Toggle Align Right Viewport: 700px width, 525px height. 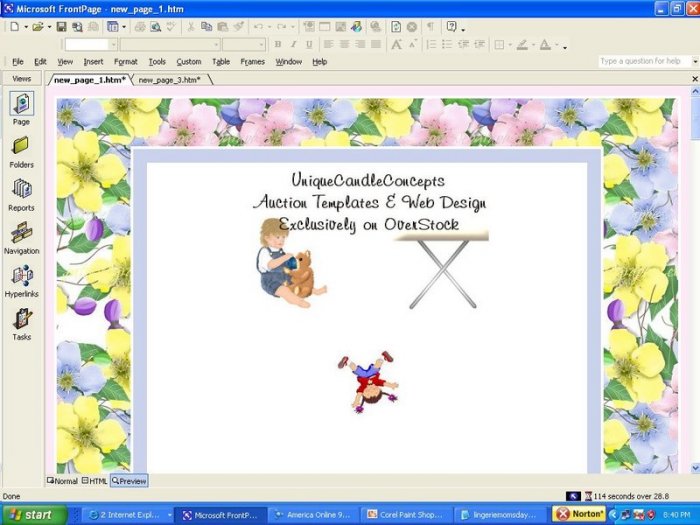click(360, 44)
